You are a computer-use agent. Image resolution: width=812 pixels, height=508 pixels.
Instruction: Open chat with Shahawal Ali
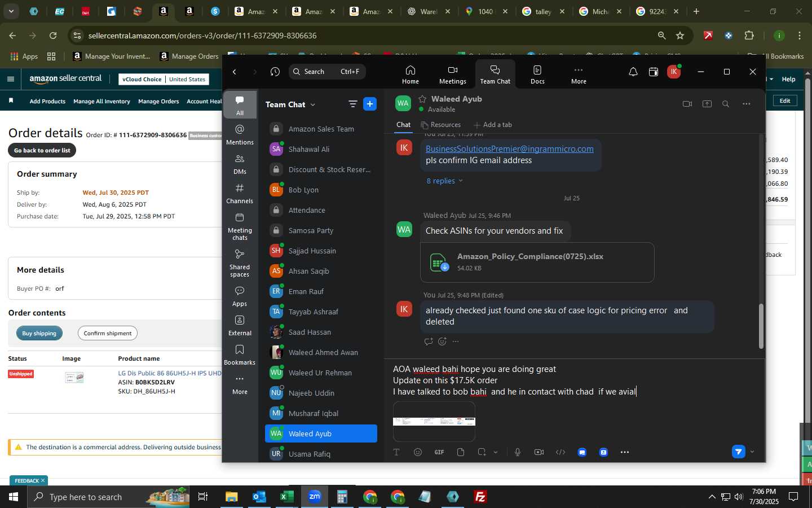pos(321,149)
